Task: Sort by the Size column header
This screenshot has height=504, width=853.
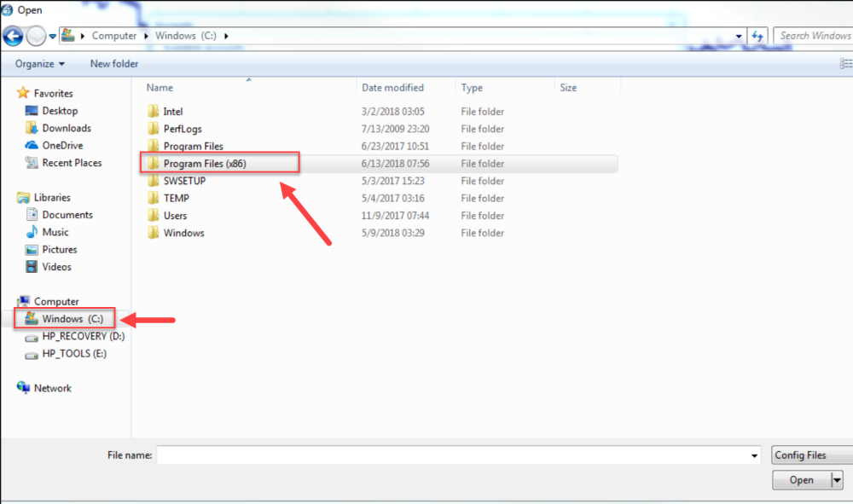Action: click(x=568, y=88)
